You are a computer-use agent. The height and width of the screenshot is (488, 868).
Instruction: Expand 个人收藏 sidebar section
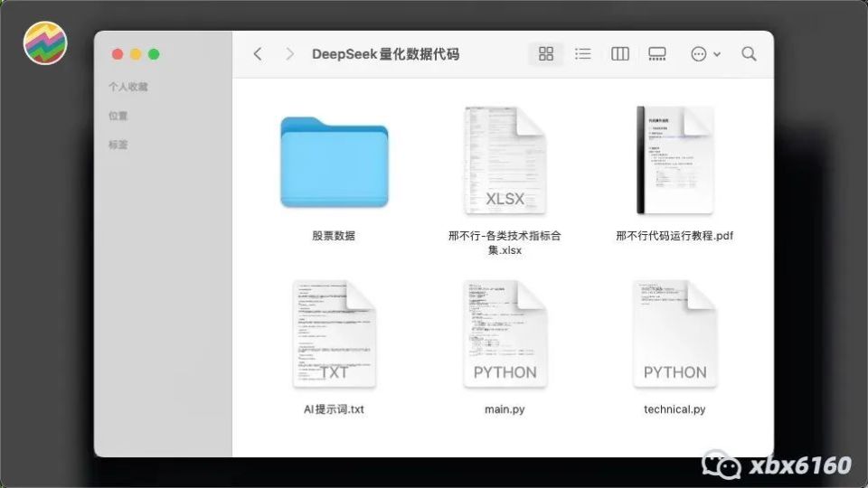127,87
